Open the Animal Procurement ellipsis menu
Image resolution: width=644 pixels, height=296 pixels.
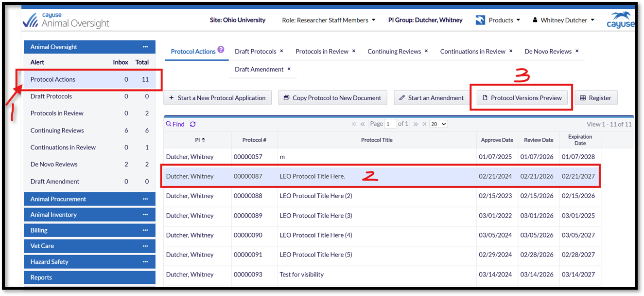tap(145, 199)
